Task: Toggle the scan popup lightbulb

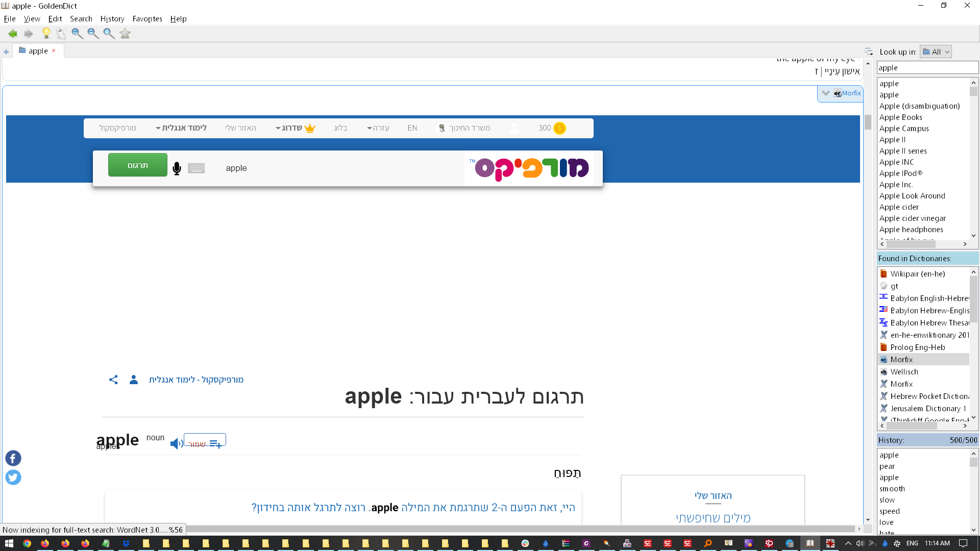Action: click(46, 34)
